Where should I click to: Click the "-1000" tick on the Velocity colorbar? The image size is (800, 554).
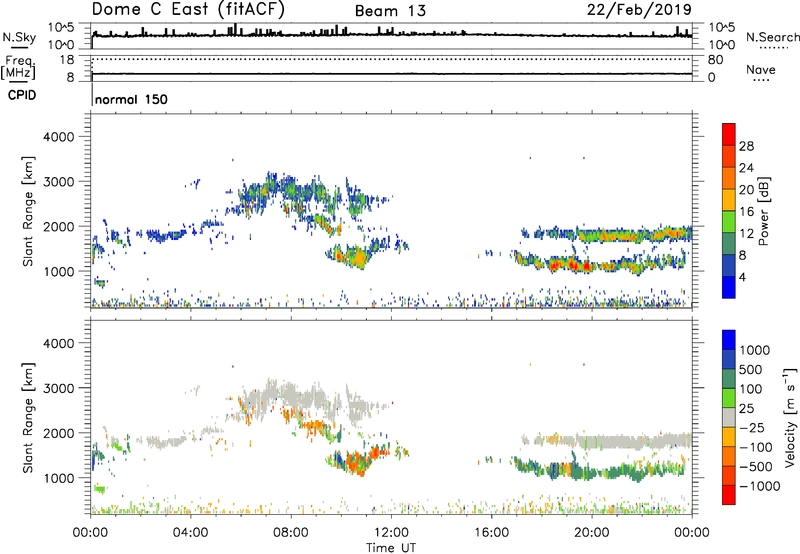(760, 486)
